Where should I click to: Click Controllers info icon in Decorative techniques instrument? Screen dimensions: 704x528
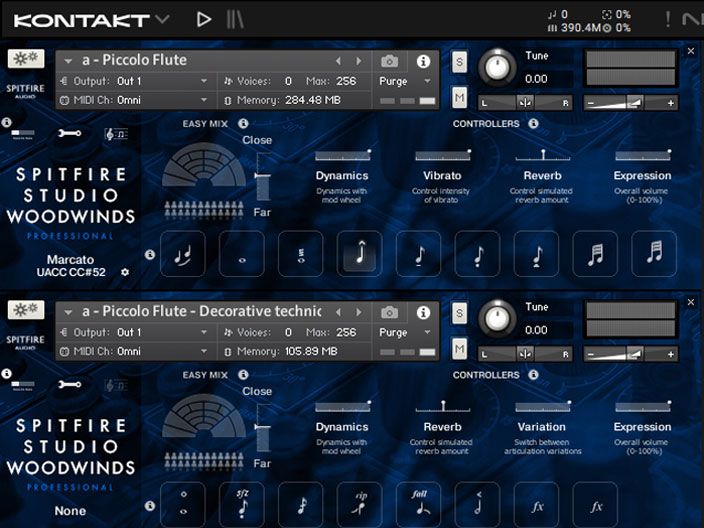[x=533, y=375]
